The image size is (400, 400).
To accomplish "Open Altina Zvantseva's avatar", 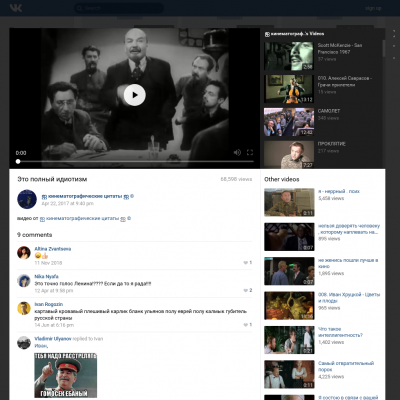I will (x=24, y=253).
